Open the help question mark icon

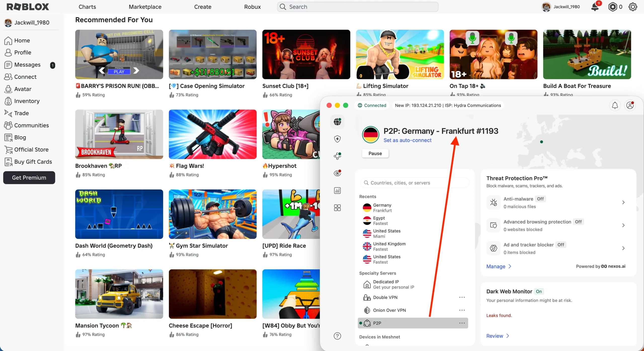point(337,336)
